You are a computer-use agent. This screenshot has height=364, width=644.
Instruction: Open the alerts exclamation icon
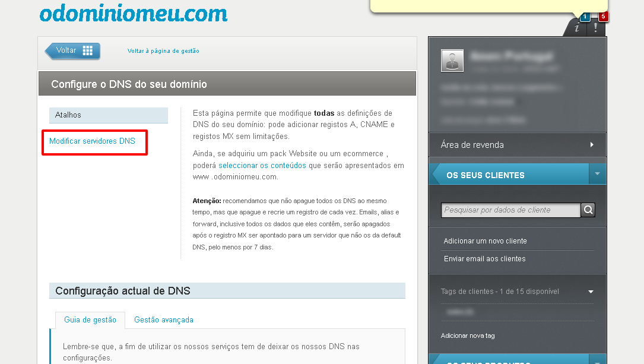(595, 27)
